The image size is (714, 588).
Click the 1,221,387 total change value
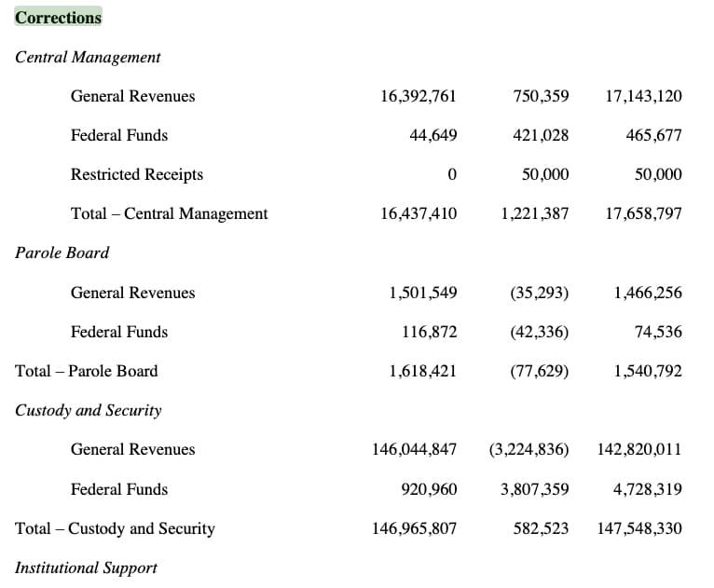535,213
